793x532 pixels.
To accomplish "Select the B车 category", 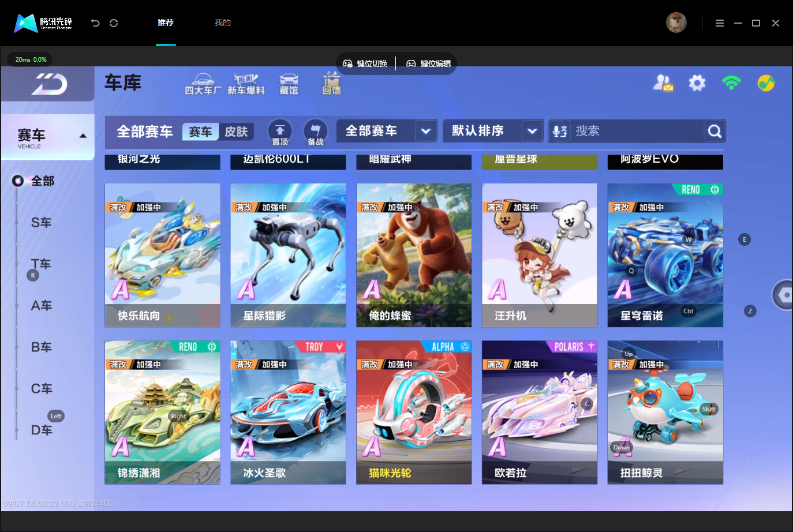I will (41, 347).
